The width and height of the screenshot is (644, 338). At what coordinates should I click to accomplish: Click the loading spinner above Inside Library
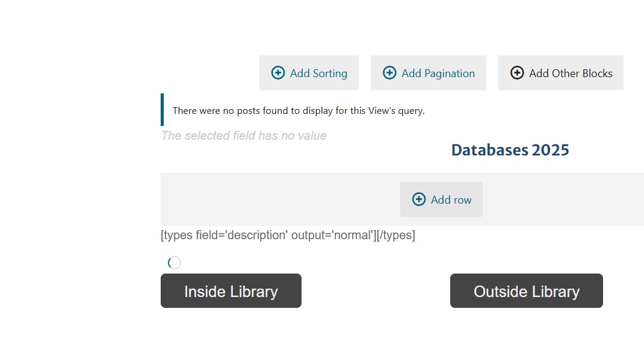pyautogui.click(x=174, y=262)
